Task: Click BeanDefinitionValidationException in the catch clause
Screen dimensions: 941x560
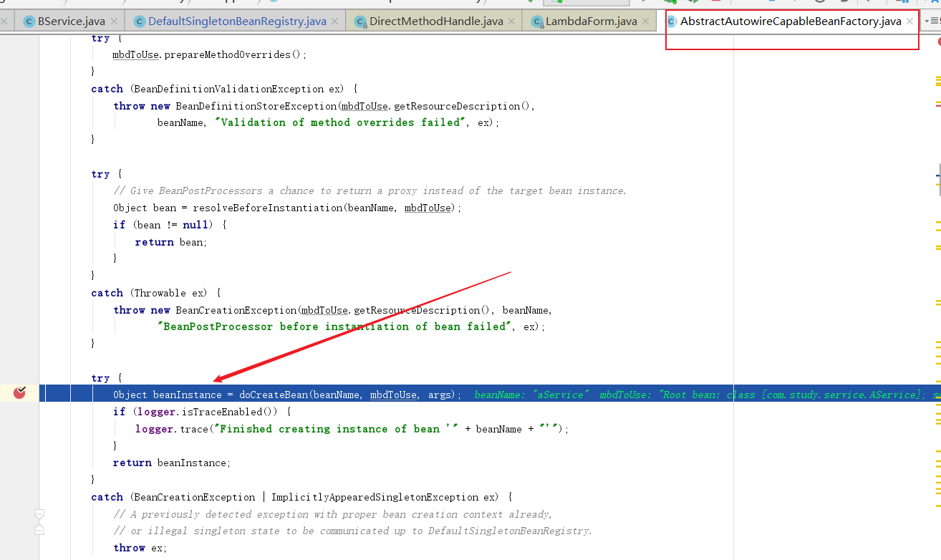Action: [x=227, y=89]
